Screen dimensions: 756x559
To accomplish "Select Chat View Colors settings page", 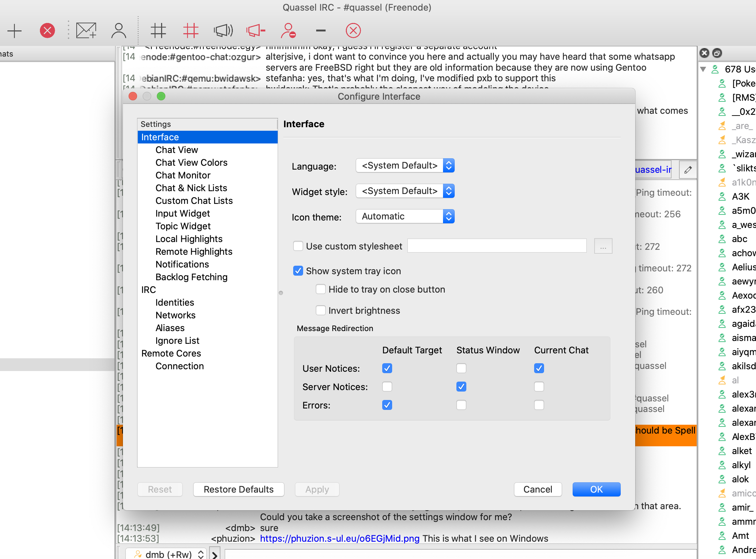I will pos(191,163).
